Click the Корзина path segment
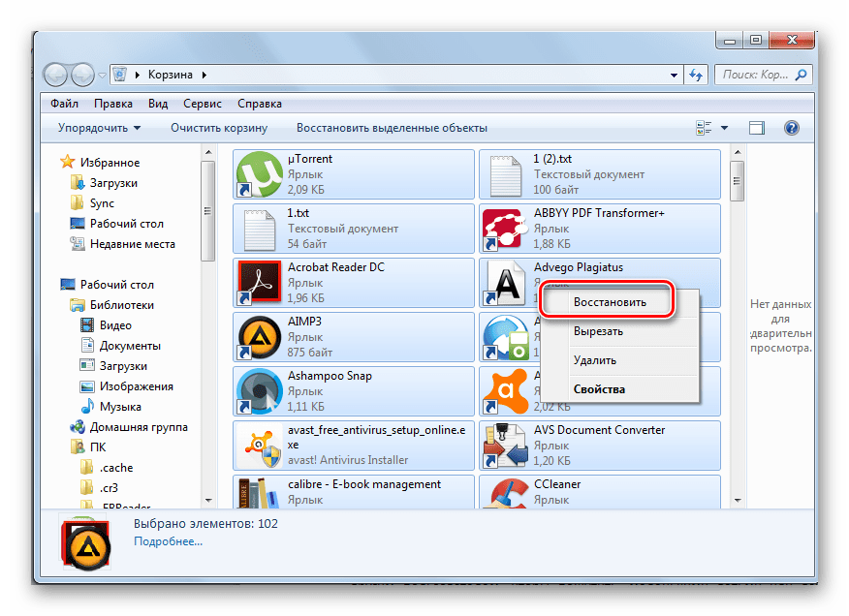849x616 pixels. click(170, 75)
